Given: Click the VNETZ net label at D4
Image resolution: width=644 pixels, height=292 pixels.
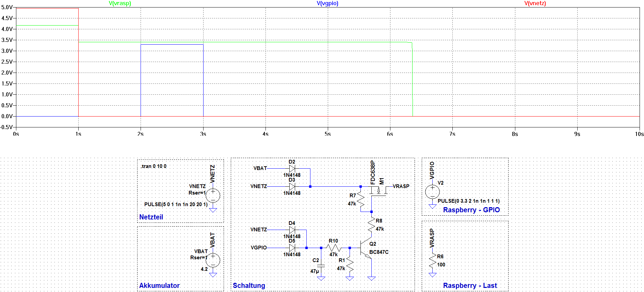Looking at the screenshot, I should pos(259,230).
